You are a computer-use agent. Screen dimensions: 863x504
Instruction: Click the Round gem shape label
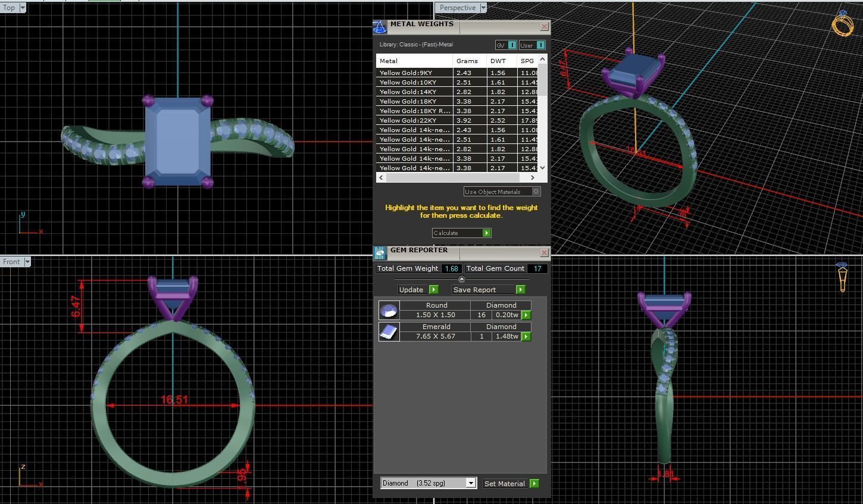[x=436, y=305]
